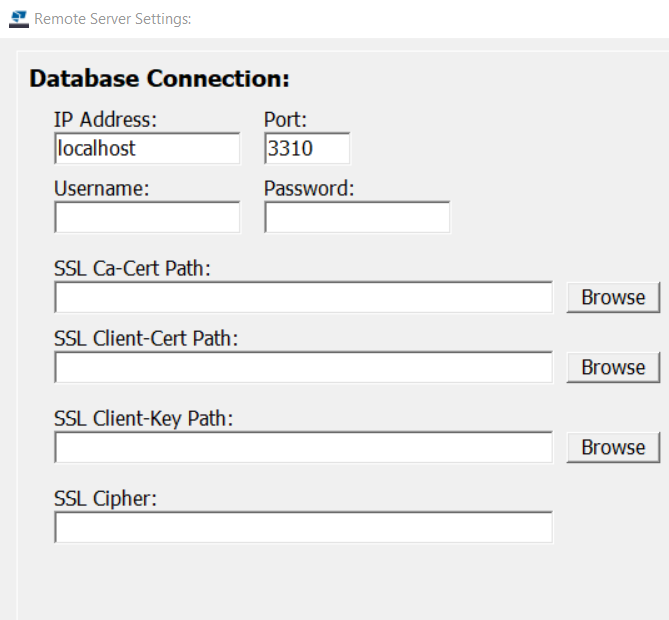Click the SSL Cipher label

(106, 498)
